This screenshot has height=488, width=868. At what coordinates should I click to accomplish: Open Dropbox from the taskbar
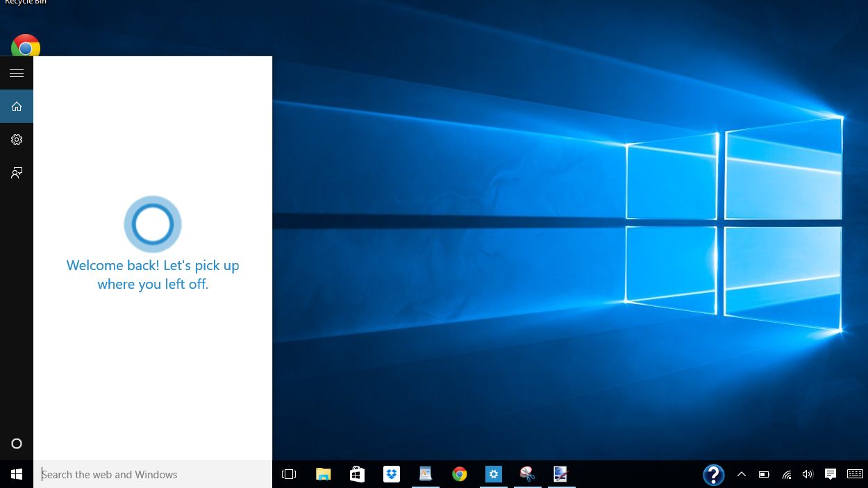point(392,475)
